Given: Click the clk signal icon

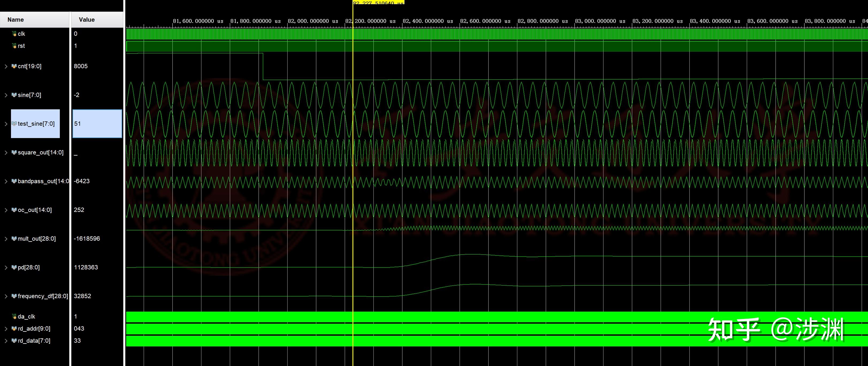Looking at the screenshot, I should pos(14,33).
